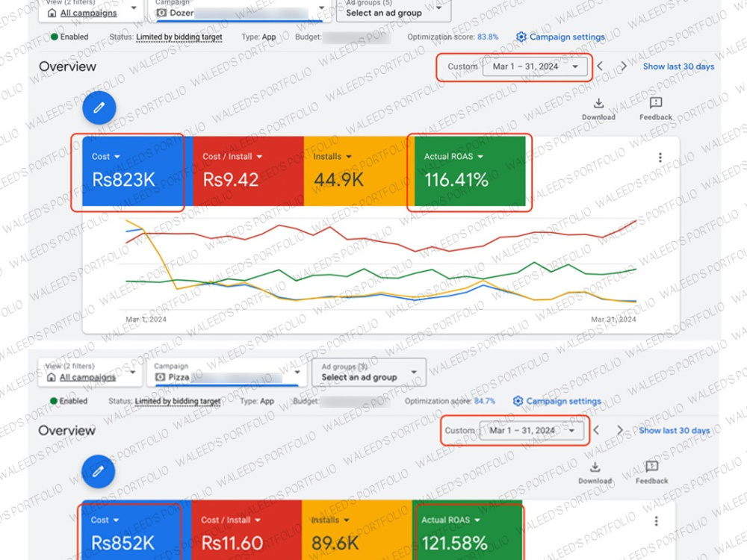This screenshot has width=747, height=560.
Task: Click the edit pencil button in Pizza overview
Action: [98, 471]
